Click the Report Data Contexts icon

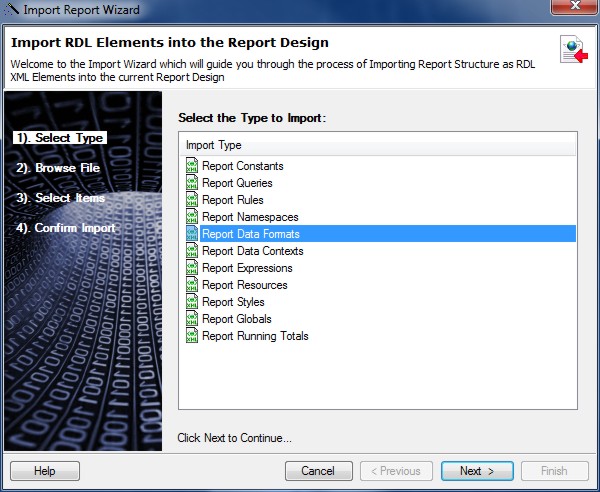pos(192,251)
